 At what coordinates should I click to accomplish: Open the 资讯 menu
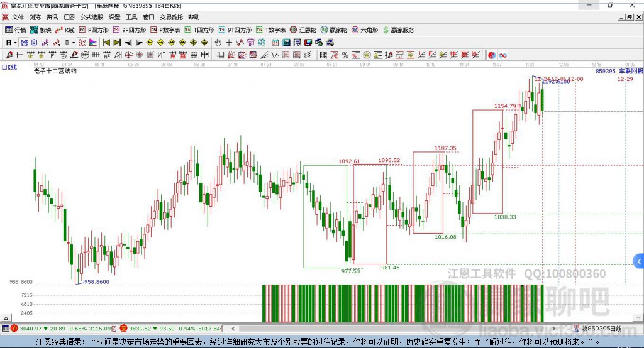pos(52,17)
